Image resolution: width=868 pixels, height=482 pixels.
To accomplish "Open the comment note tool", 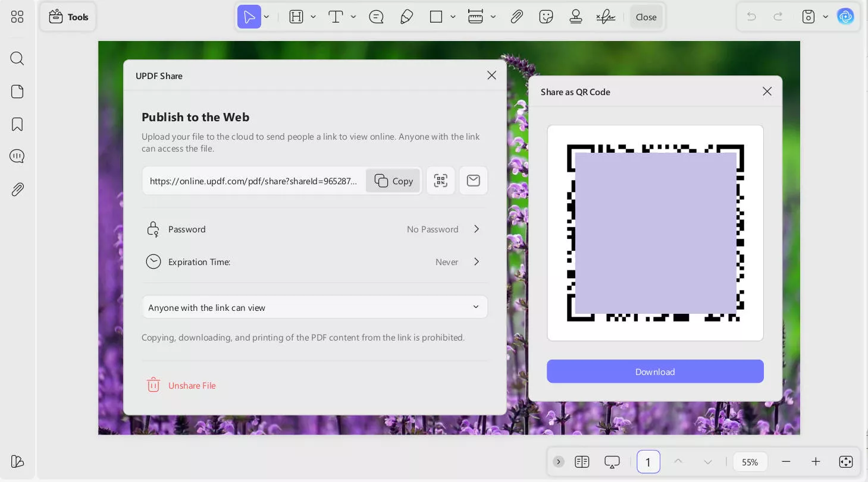I will [x=376, y=17].
